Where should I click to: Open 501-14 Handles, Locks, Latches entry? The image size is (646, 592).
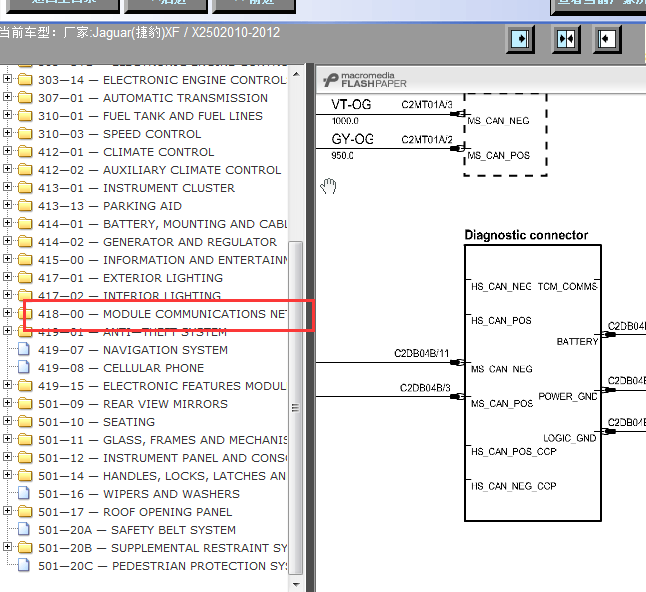162,476
